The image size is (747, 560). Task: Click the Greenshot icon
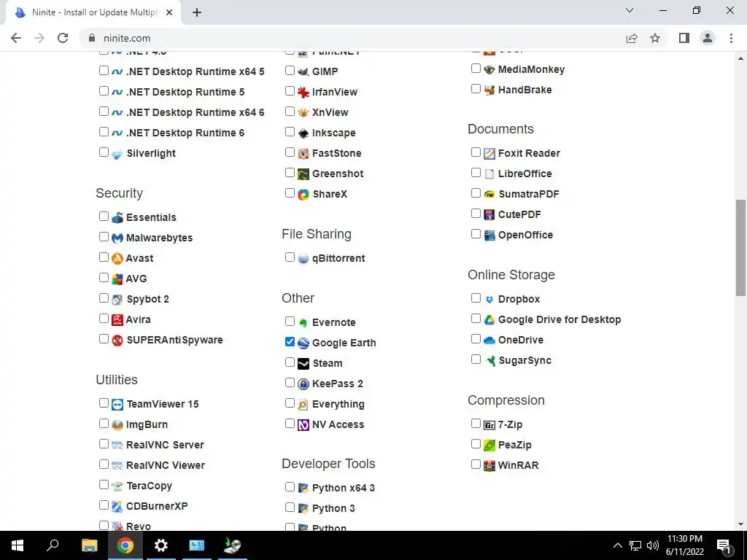(303, 174)
